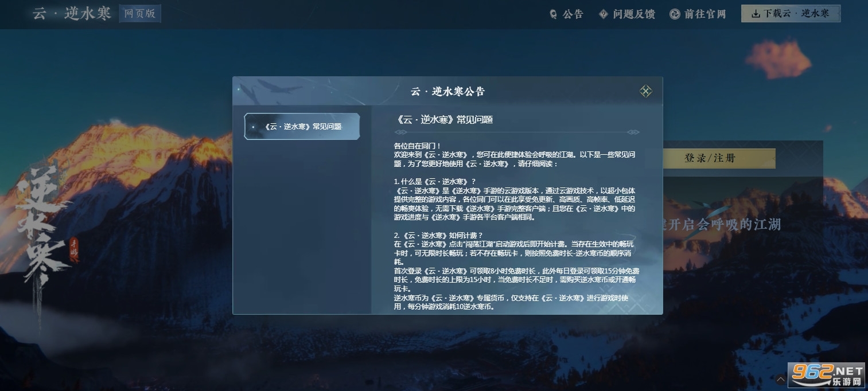Image resolution: width=868 pixels, height=391 pixels.
Task: Close the 云·逆水寒公告 dialog
Action: click(646, 91)
